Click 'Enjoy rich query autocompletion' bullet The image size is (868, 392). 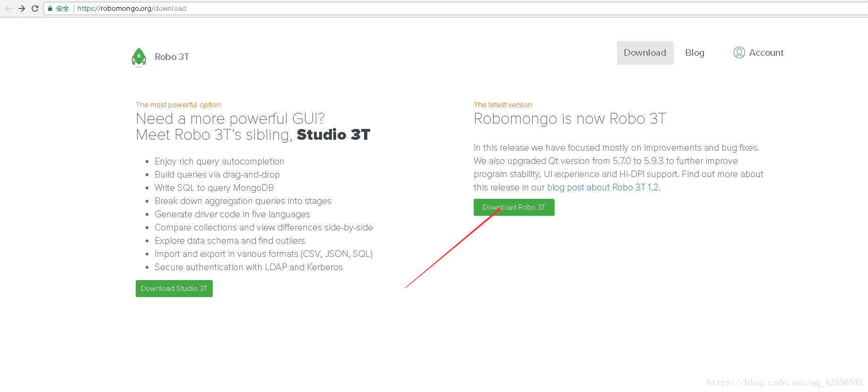219,162
